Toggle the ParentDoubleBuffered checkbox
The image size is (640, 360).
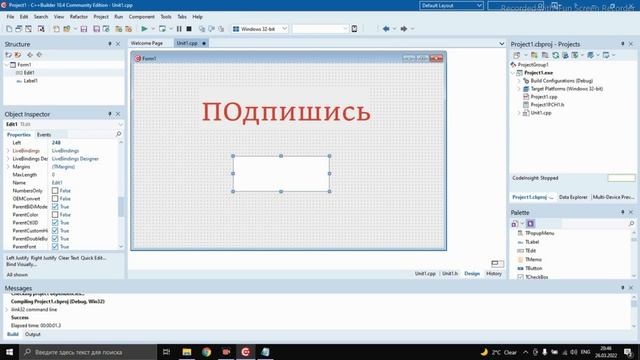(55, 238)
